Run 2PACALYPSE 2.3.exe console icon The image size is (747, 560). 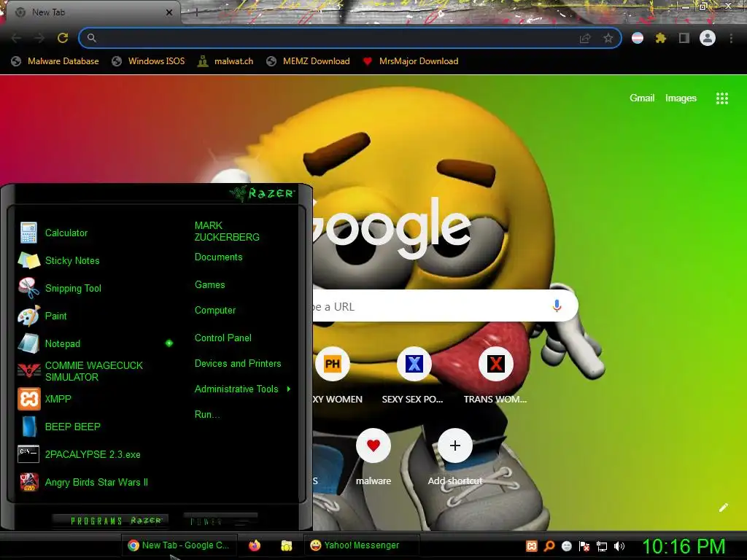coord(28,454)
